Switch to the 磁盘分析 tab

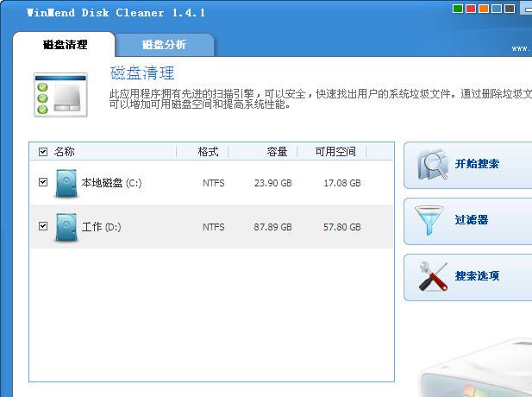click(x=164, y=45)
